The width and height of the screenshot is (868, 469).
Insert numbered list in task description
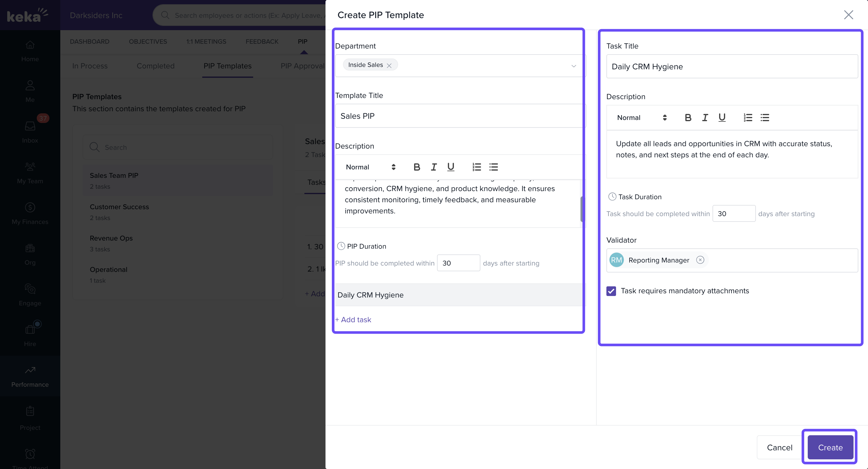coord(748,118)
